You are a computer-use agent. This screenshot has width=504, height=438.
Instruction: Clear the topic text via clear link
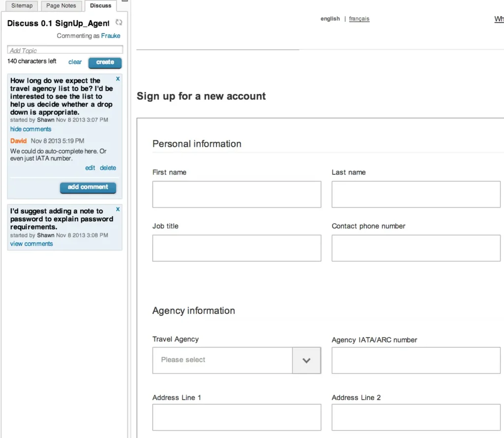click(75, 62)
